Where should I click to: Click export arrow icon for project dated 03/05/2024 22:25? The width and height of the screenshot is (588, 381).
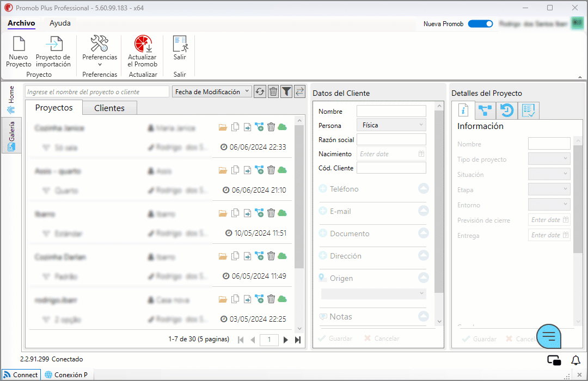pos(248,299)
